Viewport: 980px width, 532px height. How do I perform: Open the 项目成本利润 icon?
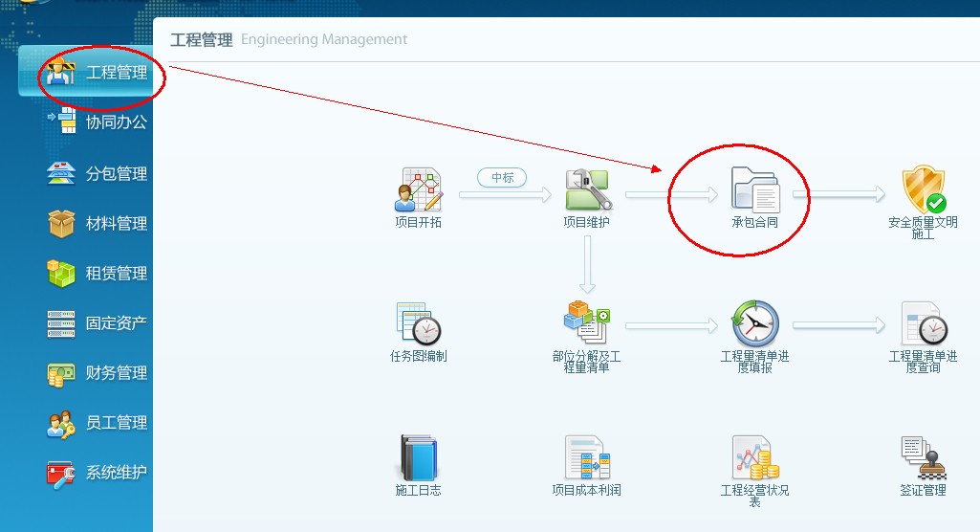tap(587, 458)
